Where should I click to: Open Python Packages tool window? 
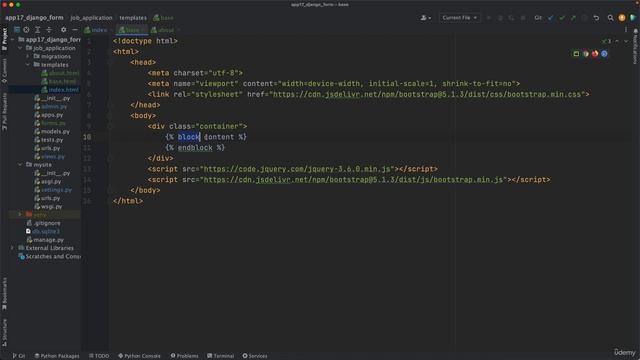pos(57,356)
